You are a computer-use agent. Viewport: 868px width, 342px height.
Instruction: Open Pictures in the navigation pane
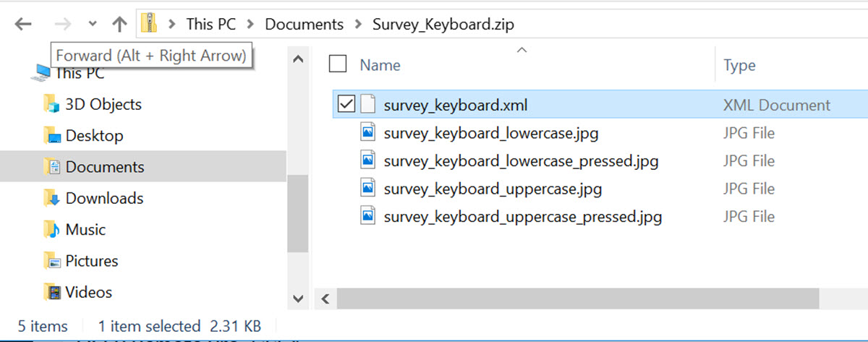[92, 261]
